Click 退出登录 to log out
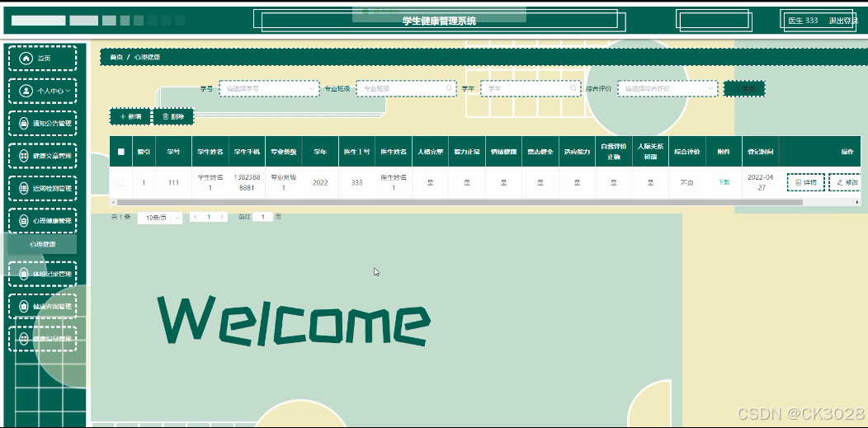 tap(842, 21)
